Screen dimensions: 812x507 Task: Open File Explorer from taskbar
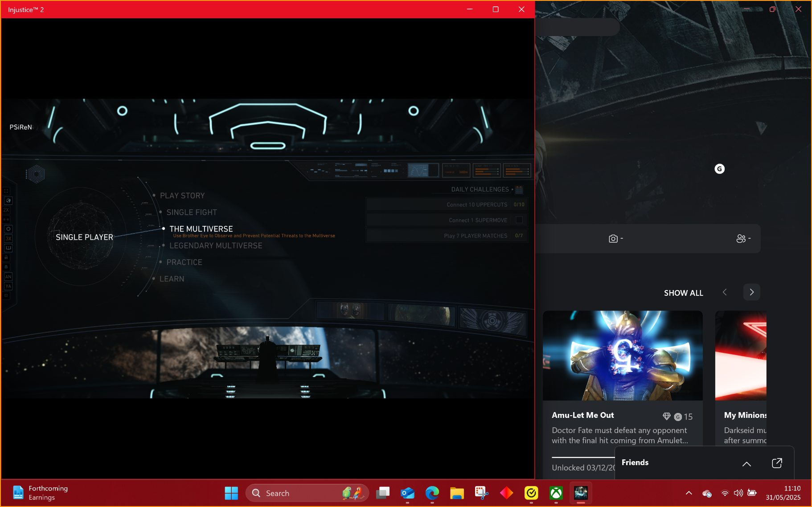coord(457,493)
